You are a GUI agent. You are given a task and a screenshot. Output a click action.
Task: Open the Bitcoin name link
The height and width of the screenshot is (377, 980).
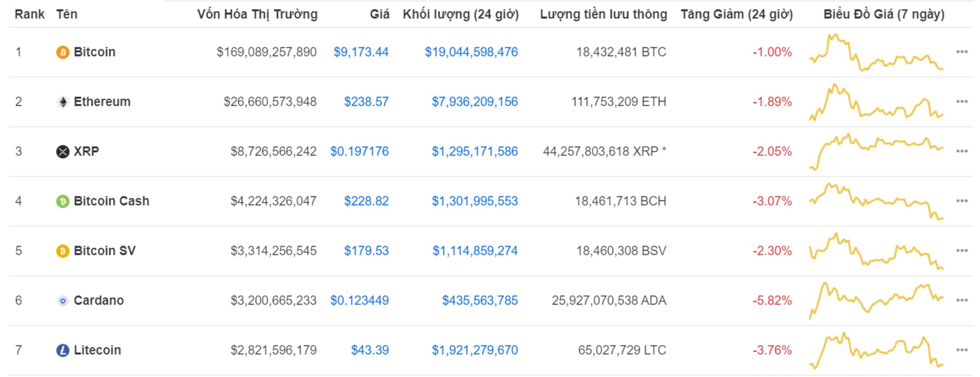[x=94, y=52]
